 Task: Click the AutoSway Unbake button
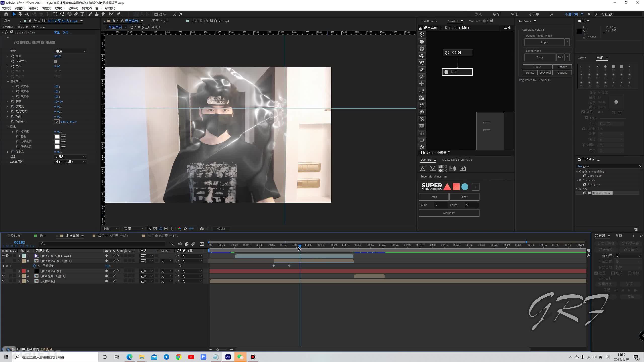click(x=562, y=67)
